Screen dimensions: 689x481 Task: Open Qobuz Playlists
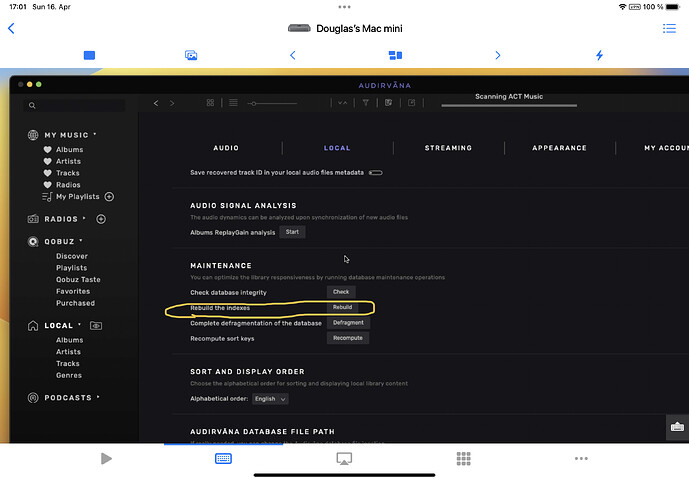71,268
